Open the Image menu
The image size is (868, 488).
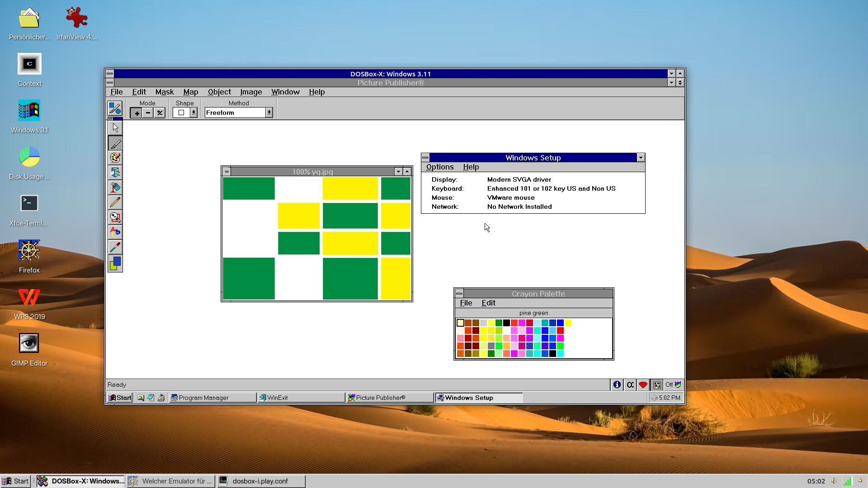(251, 92)
